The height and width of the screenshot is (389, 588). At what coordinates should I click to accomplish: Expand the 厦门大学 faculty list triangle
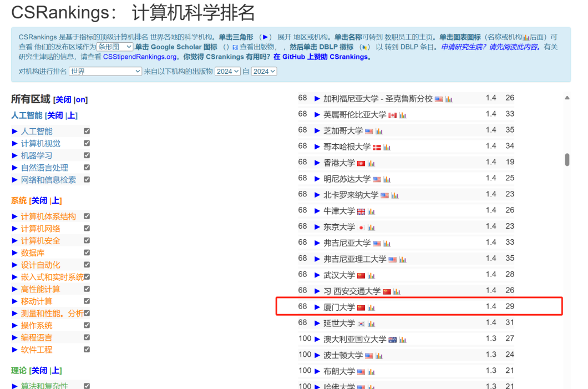tap(317, 307)
